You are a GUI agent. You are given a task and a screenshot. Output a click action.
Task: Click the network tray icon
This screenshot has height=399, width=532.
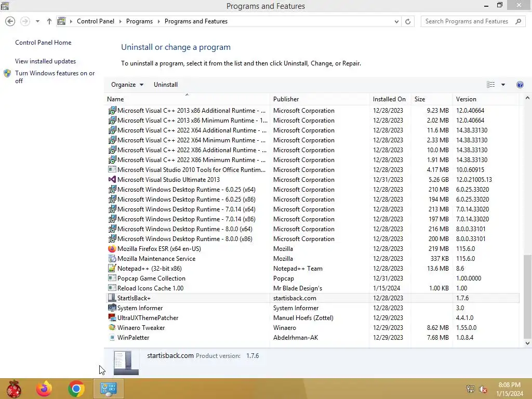coord(471,389)
